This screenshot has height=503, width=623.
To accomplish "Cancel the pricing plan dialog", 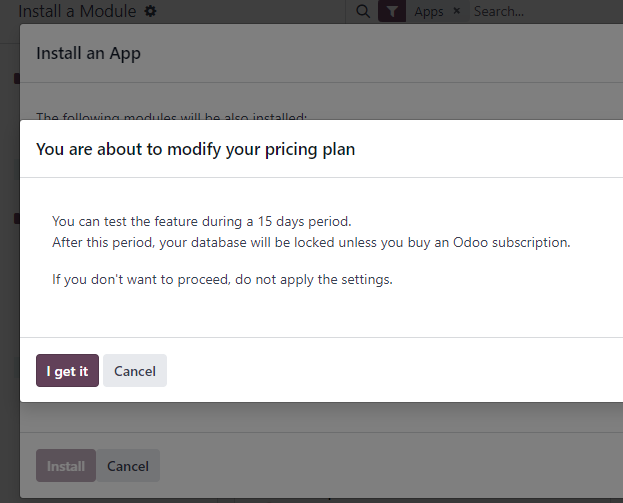I will [x=135, y=371].
